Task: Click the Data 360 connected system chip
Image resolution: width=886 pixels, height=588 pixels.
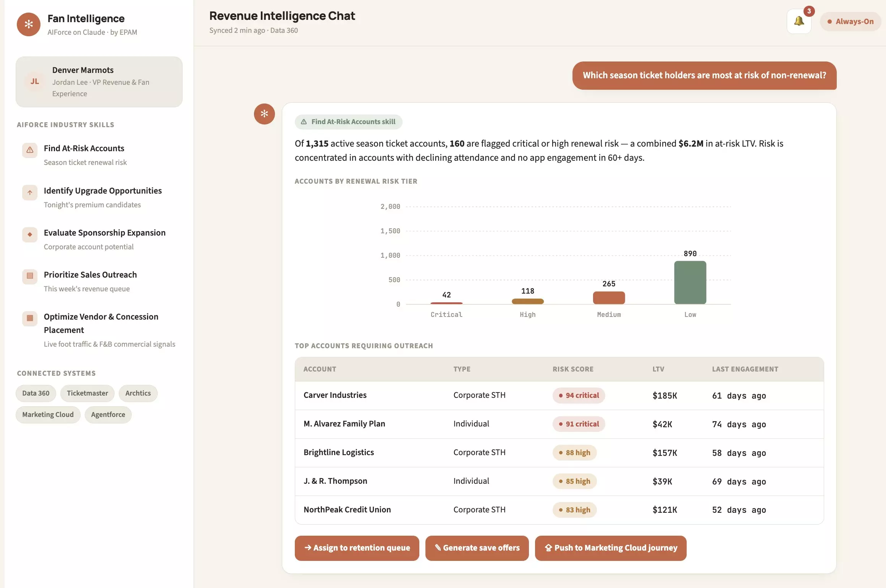Action: pyautogui.click(x=36, y=393)
